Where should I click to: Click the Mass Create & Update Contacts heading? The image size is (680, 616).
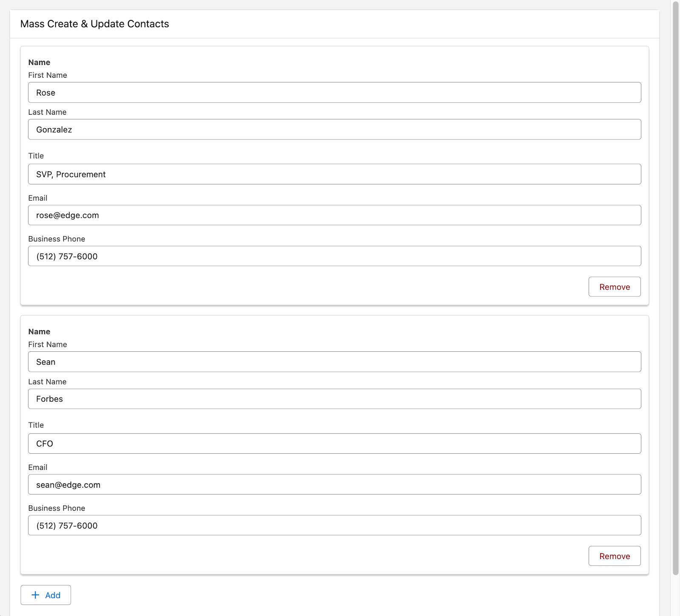[x=94, y=24]
